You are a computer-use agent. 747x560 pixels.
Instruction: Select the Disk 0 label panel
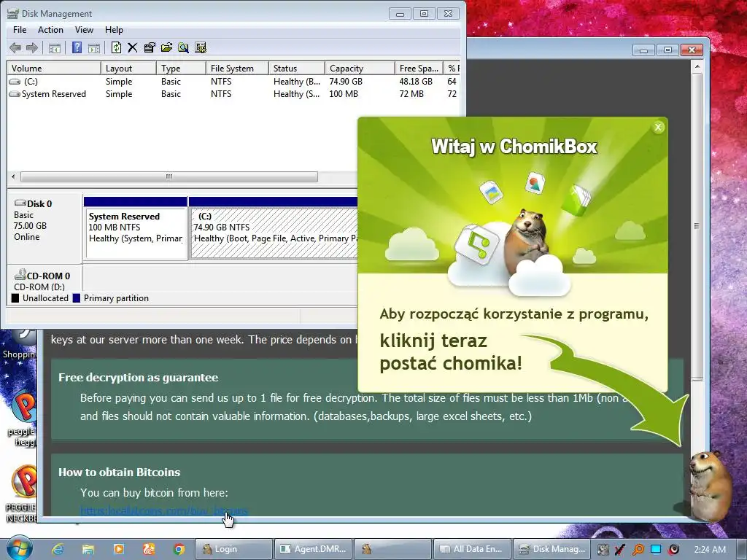[x=45, y=227]
